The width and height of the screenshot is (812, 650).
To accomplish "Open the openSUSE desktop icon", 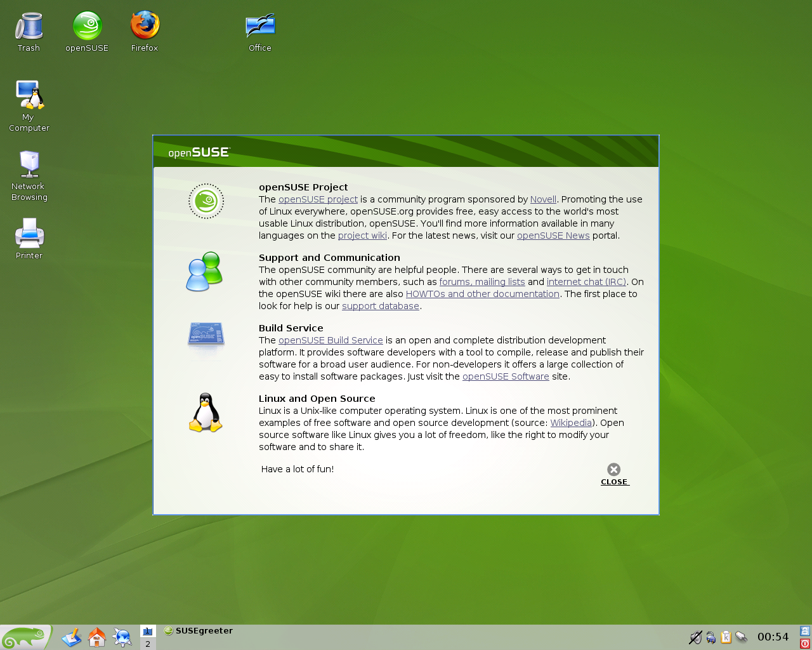I will 87,32.
